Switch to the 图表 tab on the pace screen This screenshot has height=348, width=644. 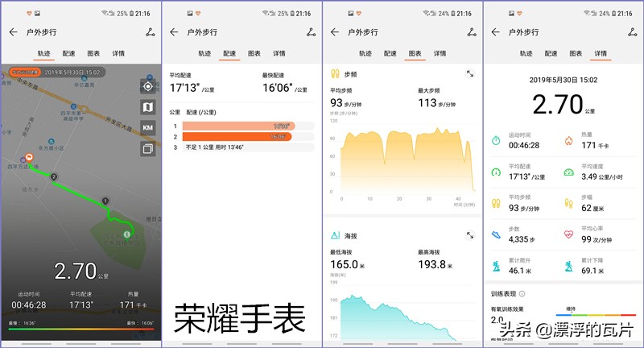pyautogui.click(x=254, y=53)
